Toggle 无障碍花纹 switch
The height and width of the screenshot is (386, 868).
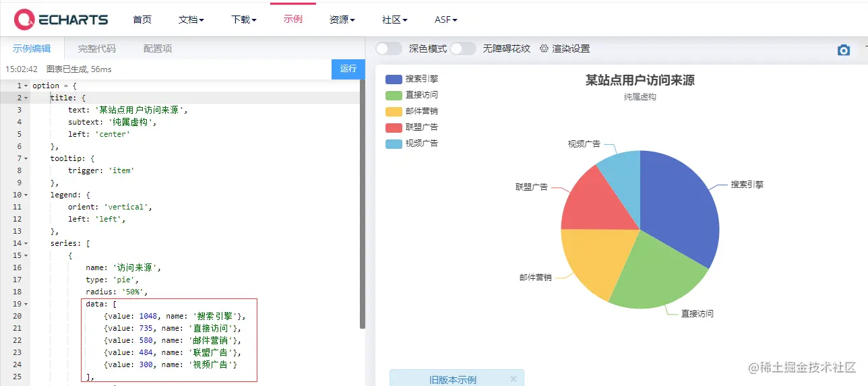click(x=463, y=49)
